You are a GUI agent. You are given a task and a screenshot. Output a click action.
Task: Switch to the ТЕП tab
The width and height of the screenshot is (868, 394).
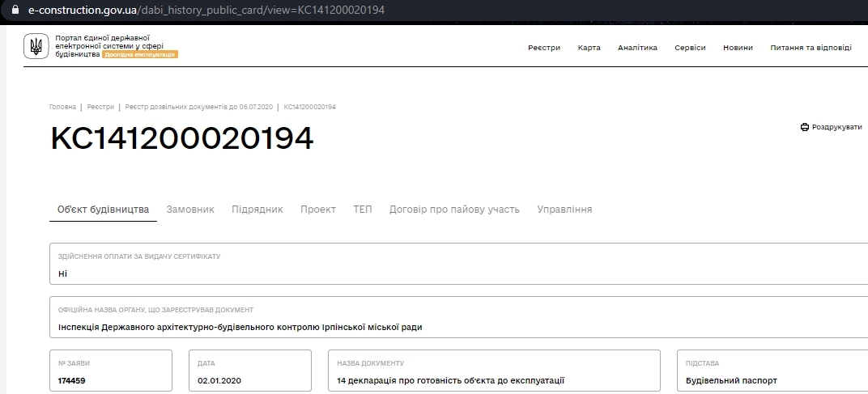[x=362, y=210]
